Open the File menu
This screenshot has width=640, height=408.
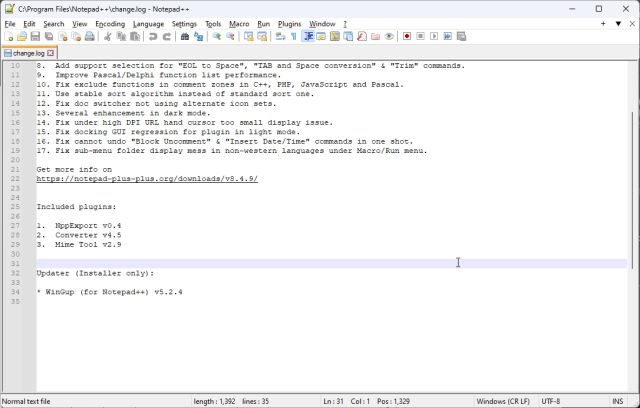coord(10,24)
